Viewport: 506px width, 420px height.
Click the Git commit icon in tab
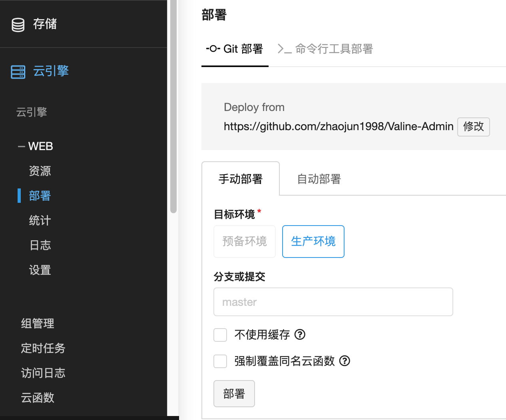(x=213, y=49)
